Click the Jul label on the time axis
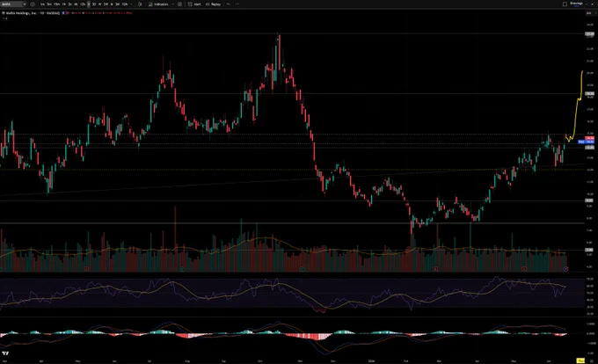The height and width of the screenshot is (364, 598). (149, 361)
